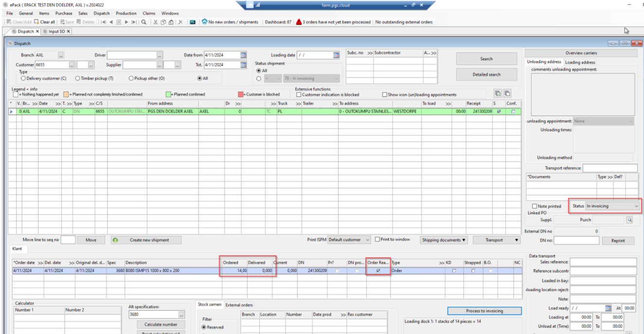
Task: Click the Clear all toolbar icon
Action: point(36,22)
